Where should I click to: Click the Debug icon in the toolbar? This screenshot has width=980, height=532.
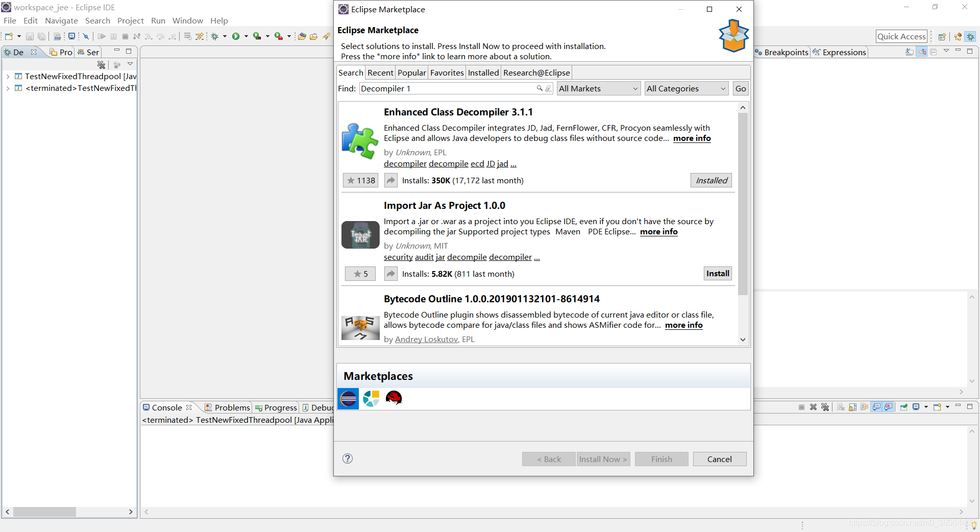click(215, 36)
